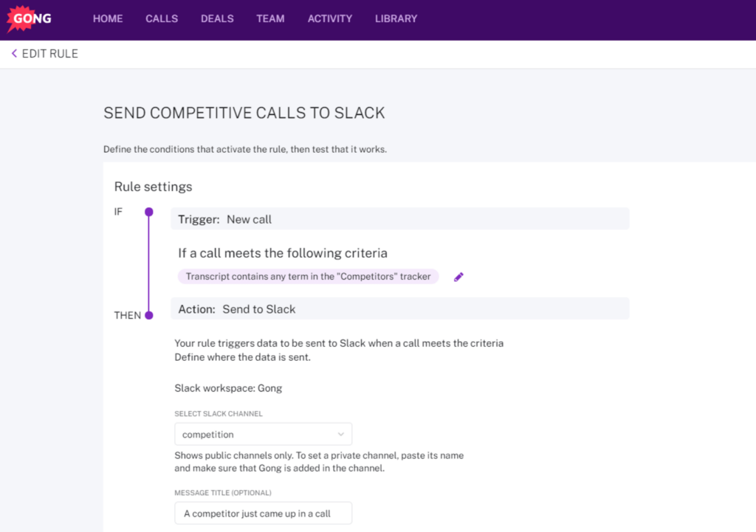Open the TEAM section
Image resolution: width=756 pixels, height=532 pixels.
[x=270, y=19]
